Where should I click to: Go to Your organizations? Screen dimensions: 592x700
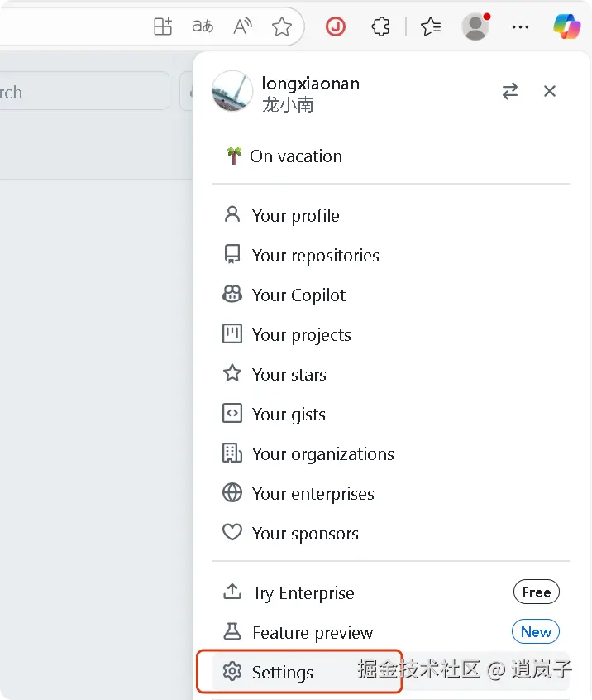[322, 454]
